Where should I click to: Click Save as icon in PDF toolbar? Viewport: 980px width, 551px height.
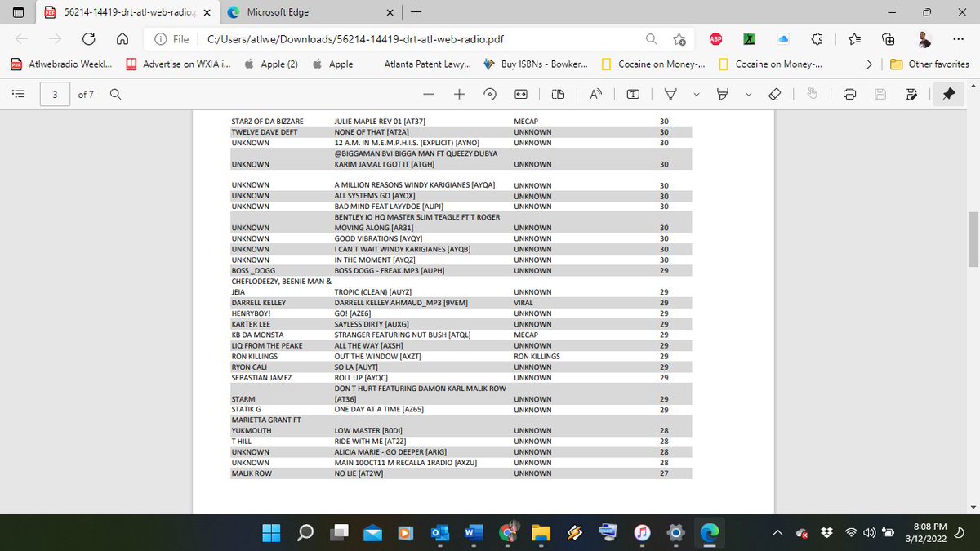911,95
